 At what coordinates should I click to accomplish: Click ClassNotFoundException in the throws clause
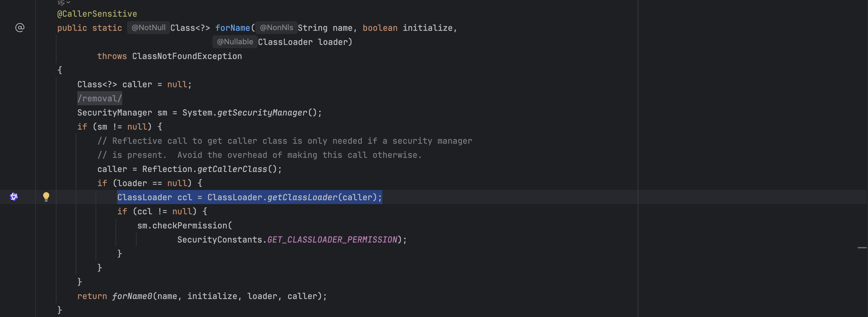pos(187,56)
